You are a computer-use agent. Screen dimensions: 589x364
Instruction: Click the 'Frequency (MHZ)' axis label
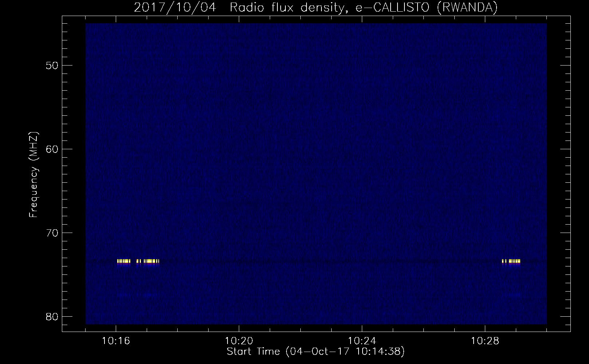coord(33,175)
